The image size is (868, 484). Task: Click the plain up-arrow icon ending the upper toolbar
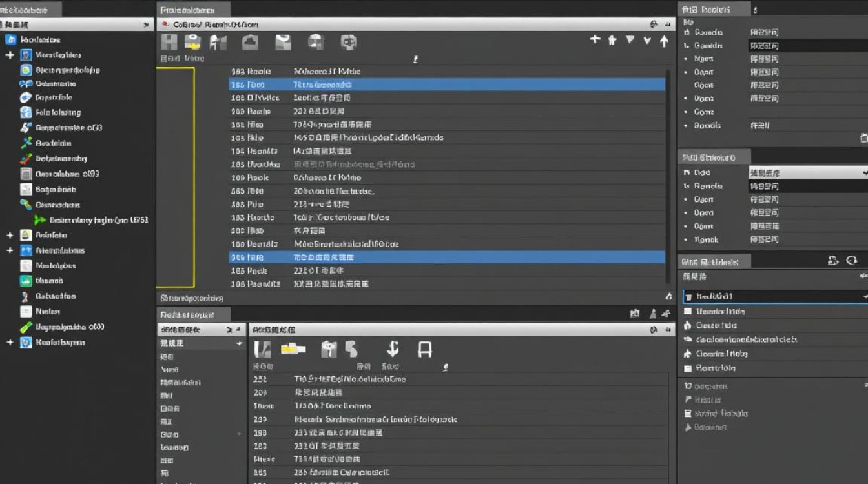[x=664, y=41]
